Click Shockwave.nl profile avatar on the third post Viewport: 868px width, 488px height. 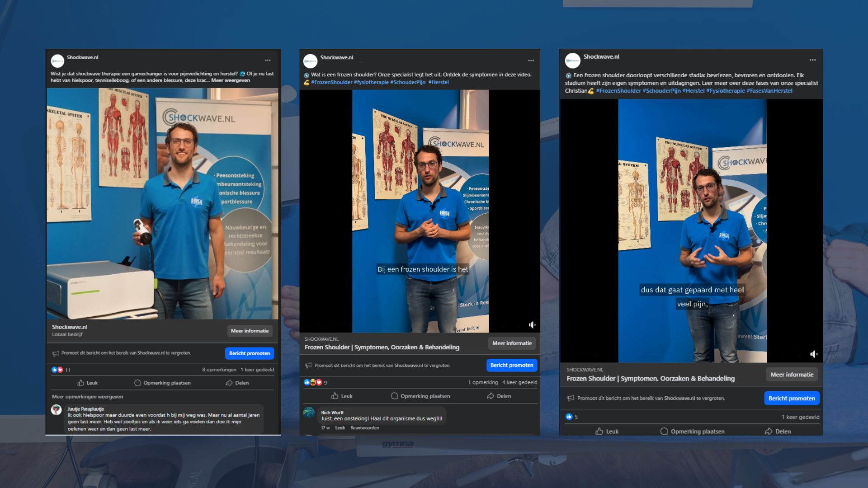pyautogui.click(x=572, y=61)
